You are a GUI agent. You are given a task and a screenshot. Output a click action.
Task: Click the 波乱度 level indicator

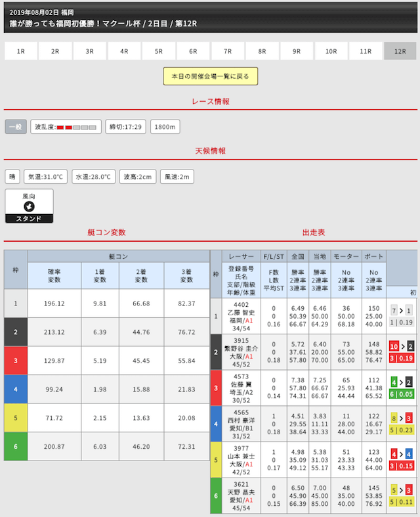pos(66,127)
